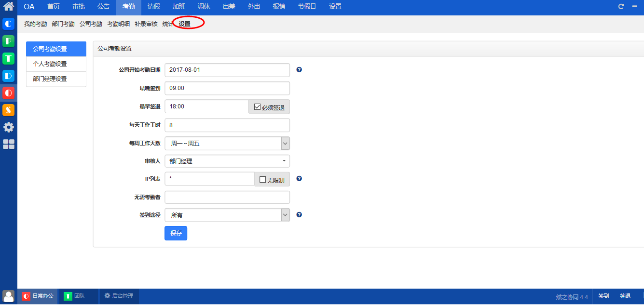Click help icon beside 签到途径
This screenshot has height=305, width=644.
[299, 215]
